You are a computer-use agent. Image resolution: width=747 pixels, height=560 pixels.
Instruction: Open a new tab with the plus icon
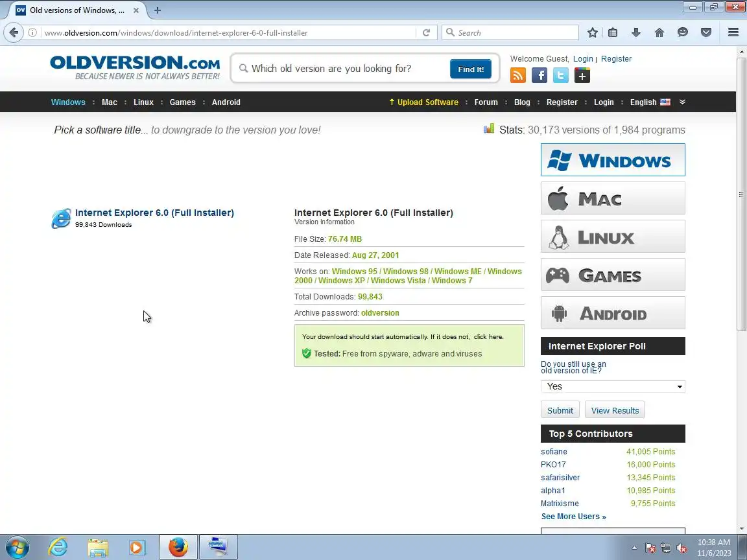click(157, 10)
